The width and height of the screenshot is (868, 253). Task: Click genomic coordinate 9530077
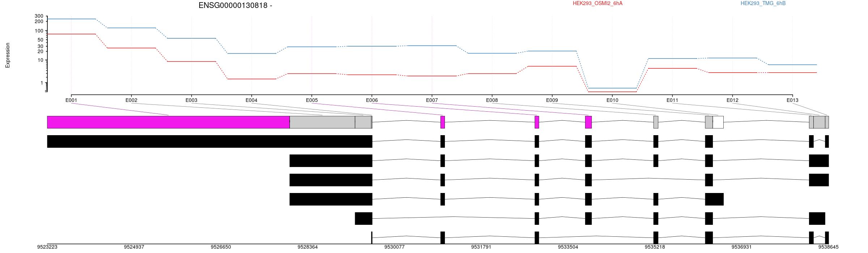395,247
